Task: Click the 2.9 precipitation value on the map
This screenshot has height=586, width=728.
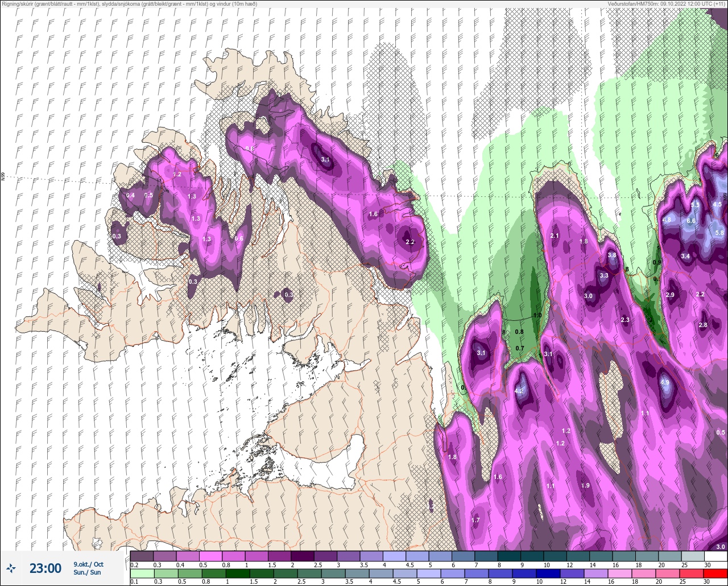Action: (670, 295)
